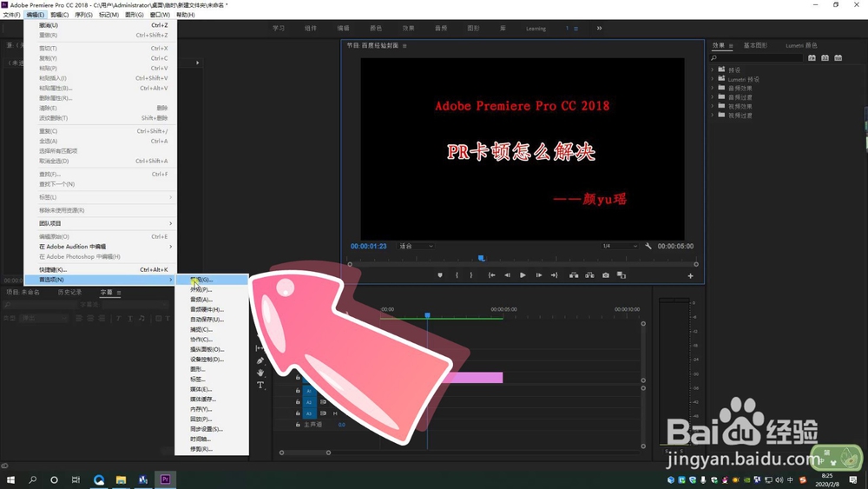Open 媒体缓存... preferences
Image resolution: width=868 pixels, height=489 pixels.
point(212,400)
